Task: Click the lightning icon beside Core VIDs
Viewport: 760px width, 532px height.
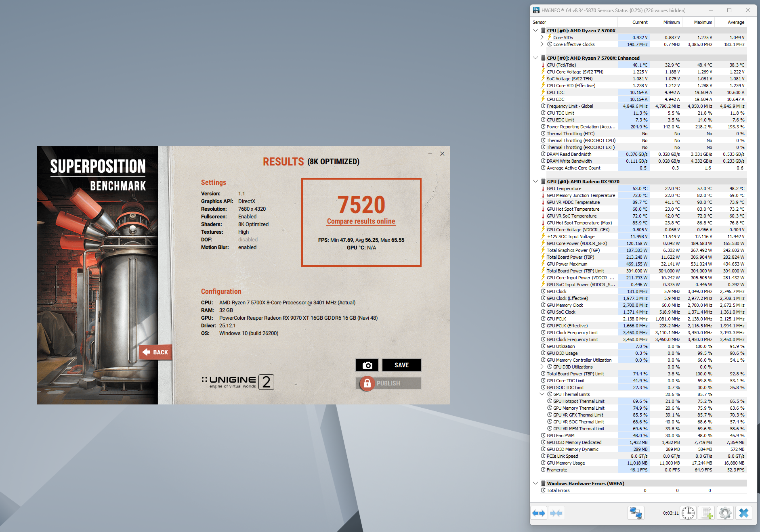Action: pos(550,38)
